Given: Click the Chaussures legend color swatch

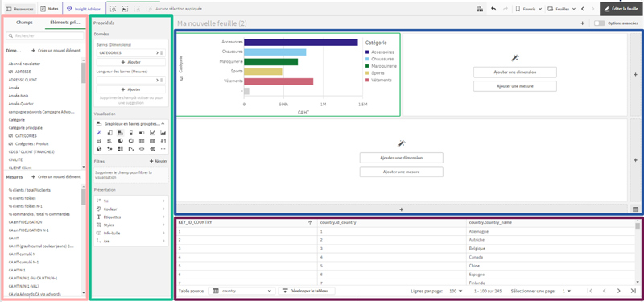Looking at the screenshot, I should click(367, 59).
